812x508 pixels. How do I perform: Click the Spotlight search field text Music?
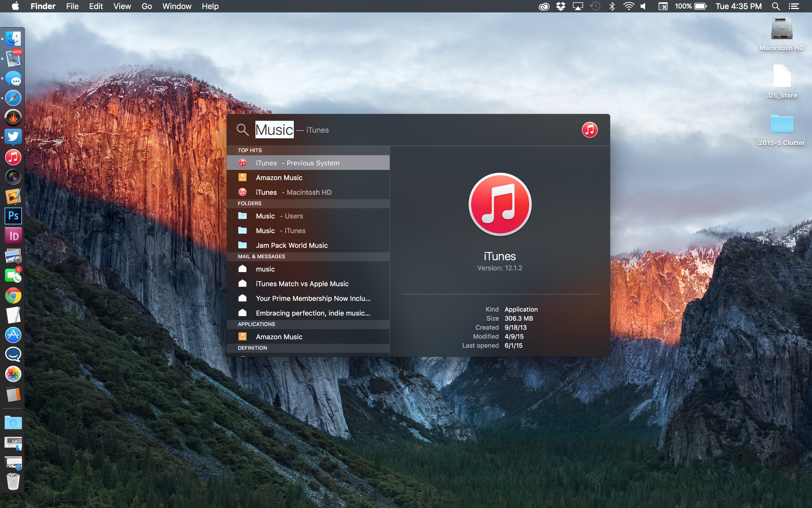(x=274, y=130)
